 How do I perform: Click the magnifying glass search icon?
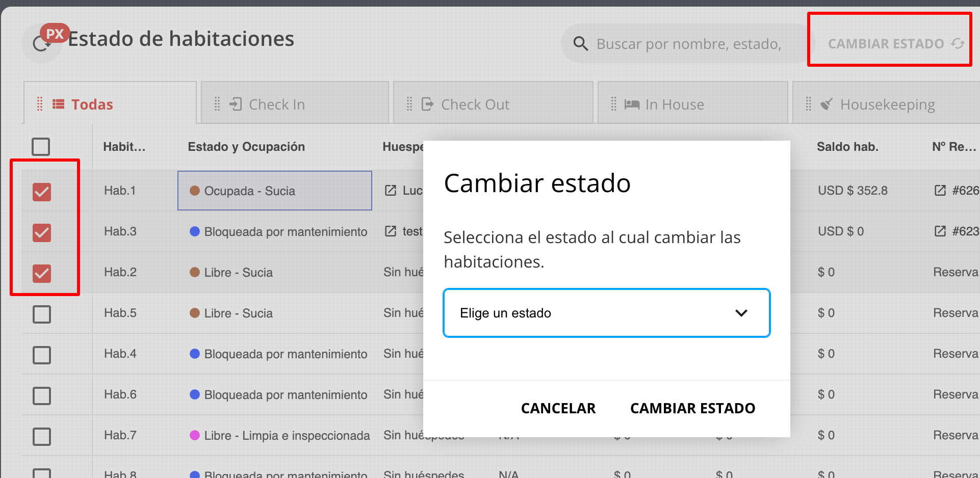581,44
